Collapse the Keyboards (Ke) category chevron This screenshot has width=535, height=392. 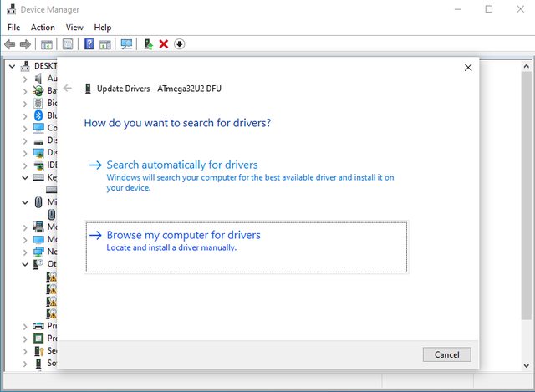click(x=25, y=178)
